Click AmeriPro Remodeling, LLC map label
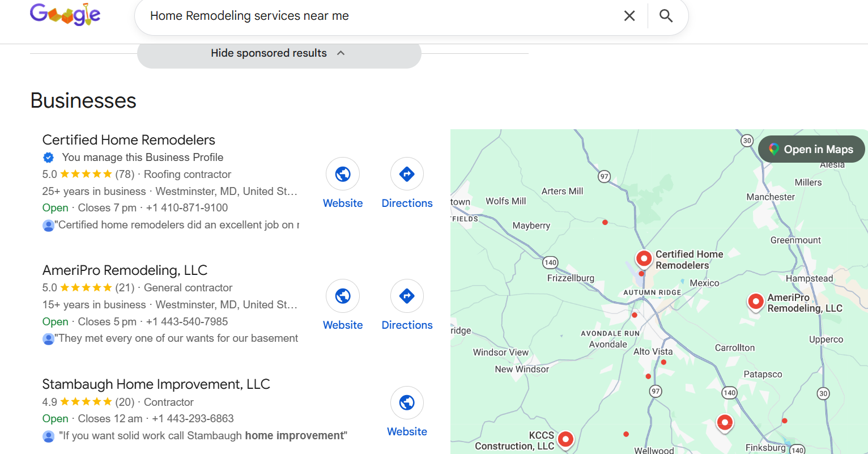Image resolution: width=868 pixels, height=454 pixels. click(x=805, y=303)
